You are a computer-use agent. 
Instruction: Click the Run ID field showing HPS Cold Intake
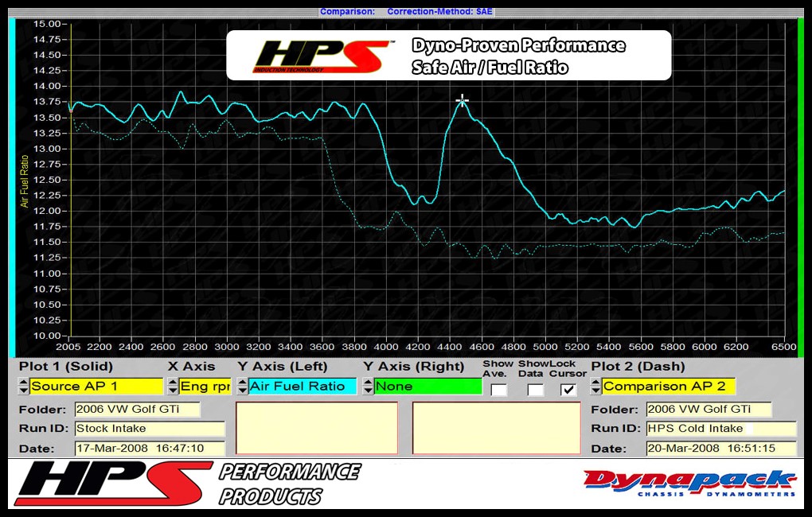[721, 429]
